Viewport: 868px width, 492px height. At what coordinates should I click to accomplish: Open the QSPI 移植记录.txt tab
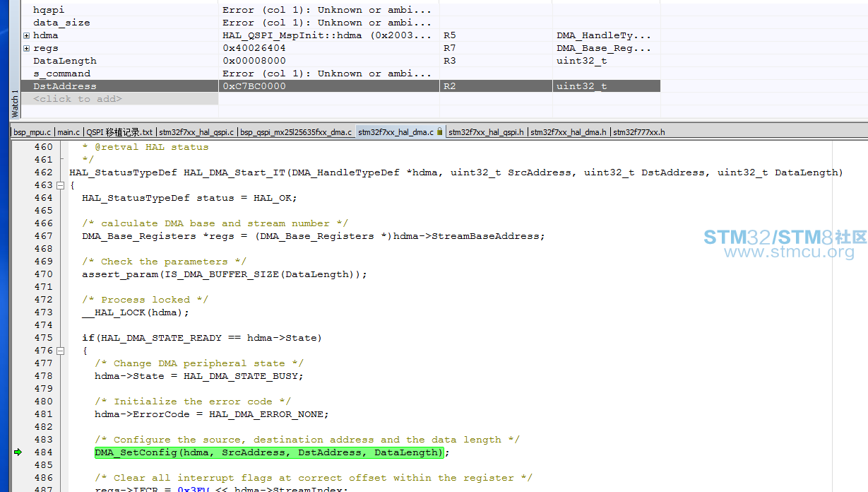[x=119, y=131]
